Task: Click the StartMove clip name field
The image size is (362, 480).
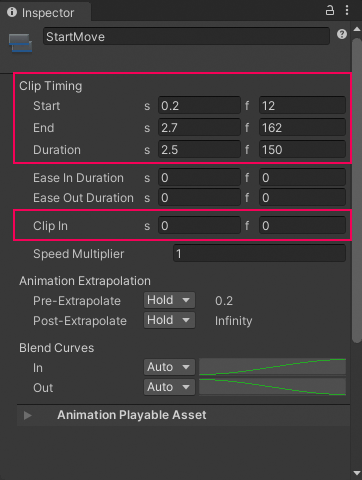Action: 186,36
